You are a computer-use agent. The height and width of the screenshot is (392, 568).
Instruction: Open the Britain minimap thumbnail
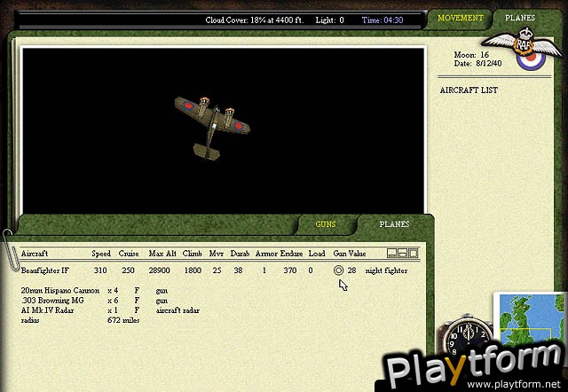[x=531, y=318]
